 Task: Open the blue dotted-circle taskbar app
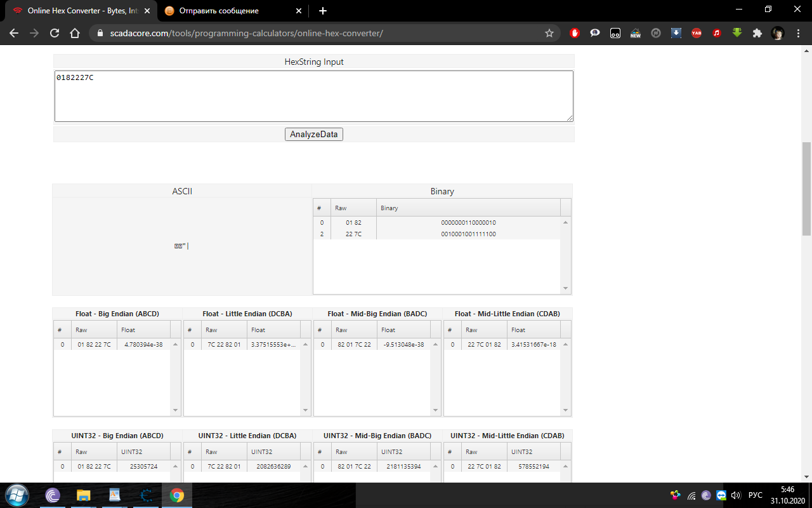click(146, 495)
